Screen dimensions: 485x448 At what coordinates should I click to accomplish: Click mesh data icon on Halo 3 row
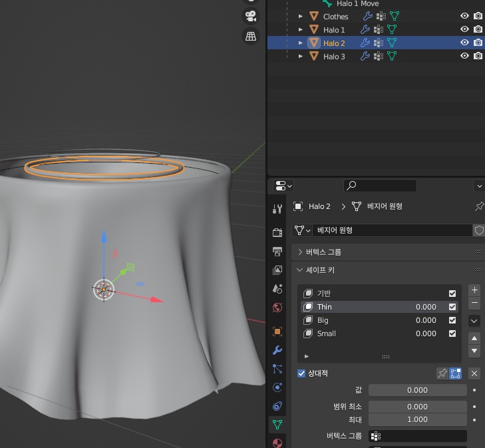392,56
